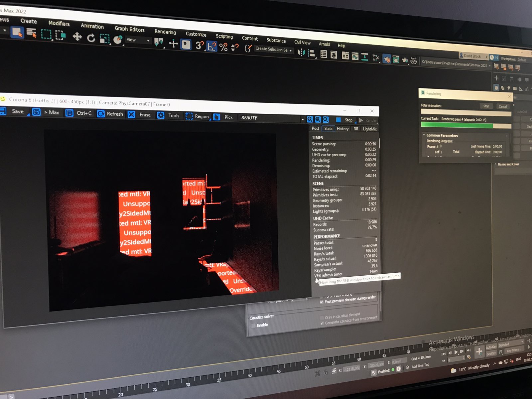Switch to the LightMix tab

coord(369,129)
